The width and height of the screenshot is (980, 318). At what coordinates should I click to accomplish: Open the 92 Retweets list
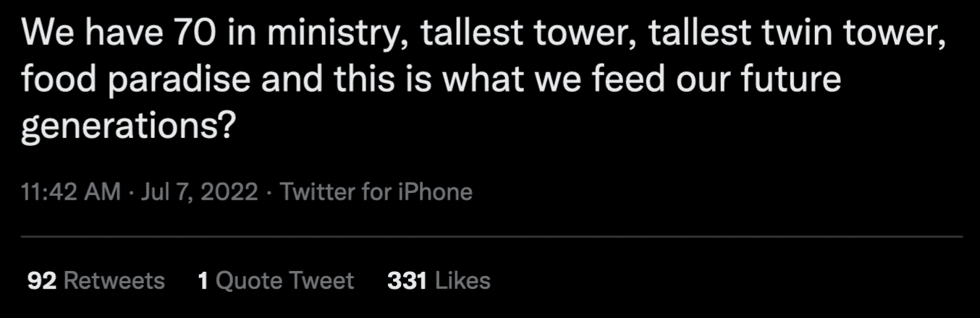point(96,280)
